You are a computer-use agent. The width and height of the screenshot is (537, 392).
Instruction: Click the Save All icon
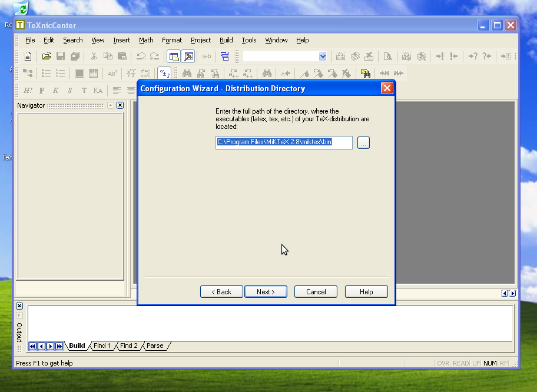pos(75,56)
